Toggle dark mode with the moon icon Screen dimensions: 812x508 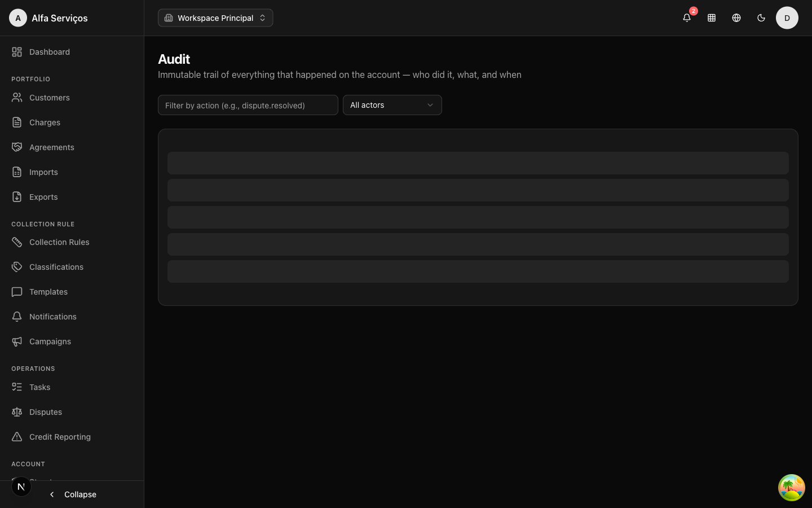pos(761,18)
